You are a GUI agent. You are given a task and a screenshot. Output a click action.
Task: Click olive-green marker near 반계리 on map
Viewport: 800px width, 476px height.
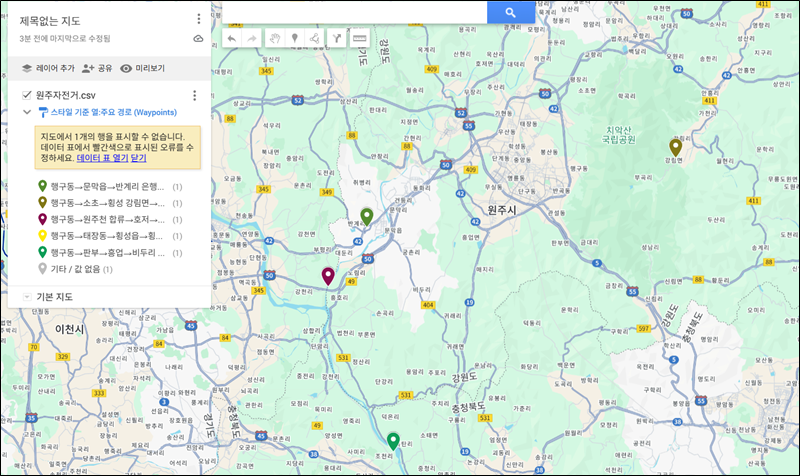(x=366, y=216)
